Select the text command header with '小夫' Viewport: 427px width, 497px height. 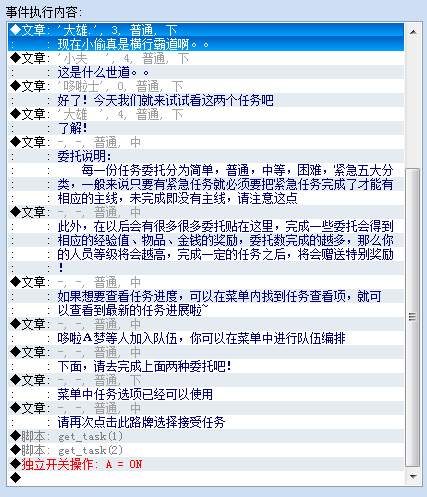click(206, 58)
